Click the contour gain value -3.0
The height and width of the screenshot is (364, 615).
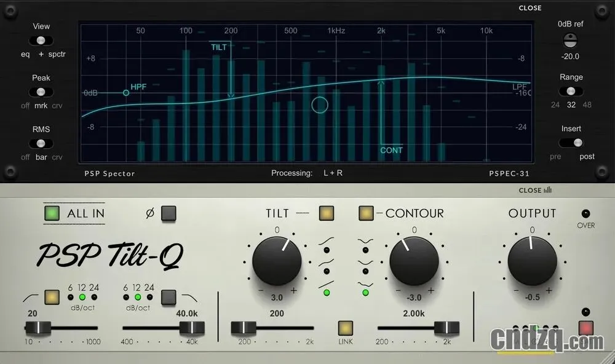click(414, 298)
